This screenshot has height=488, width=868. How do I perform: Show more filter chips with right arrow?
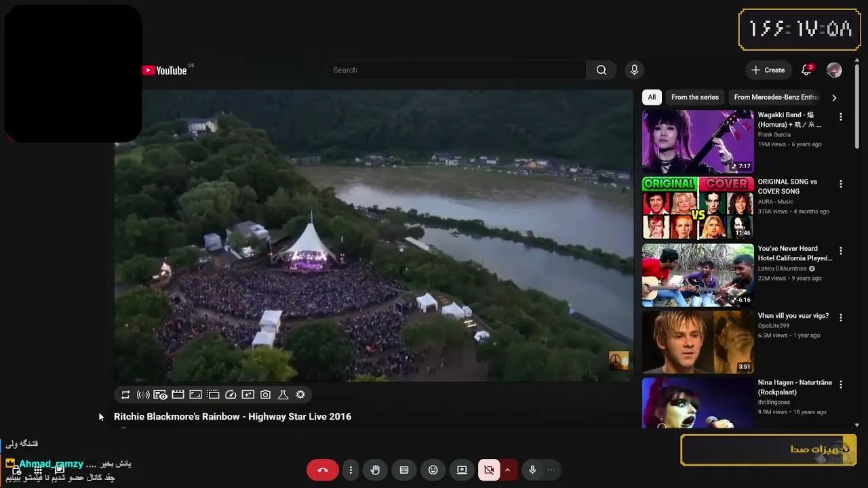tap(834, 98)
